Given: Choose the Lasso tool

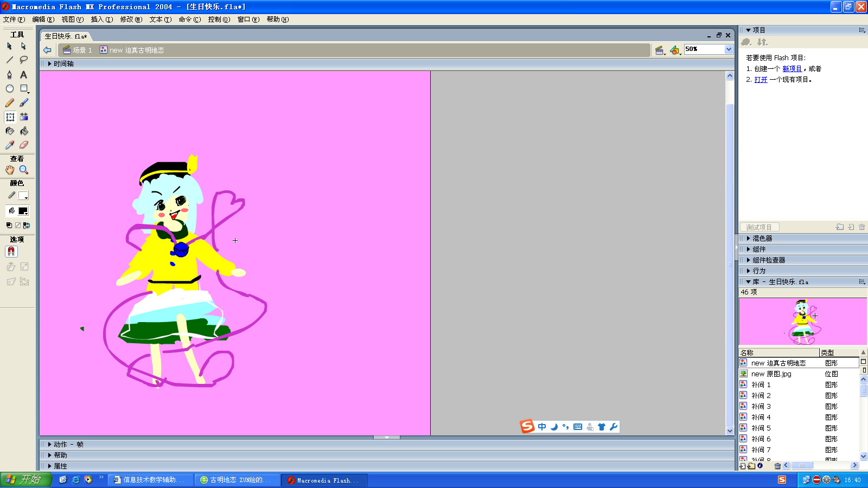Looking at the screenshot, I should pos(24,60).
